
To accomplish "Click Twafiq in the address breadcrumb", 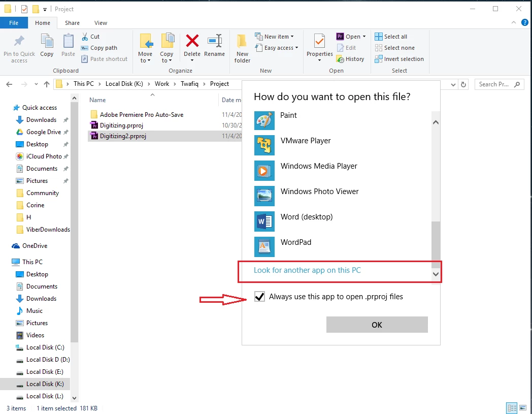I will pyautogui.click(x=189, y=84).
